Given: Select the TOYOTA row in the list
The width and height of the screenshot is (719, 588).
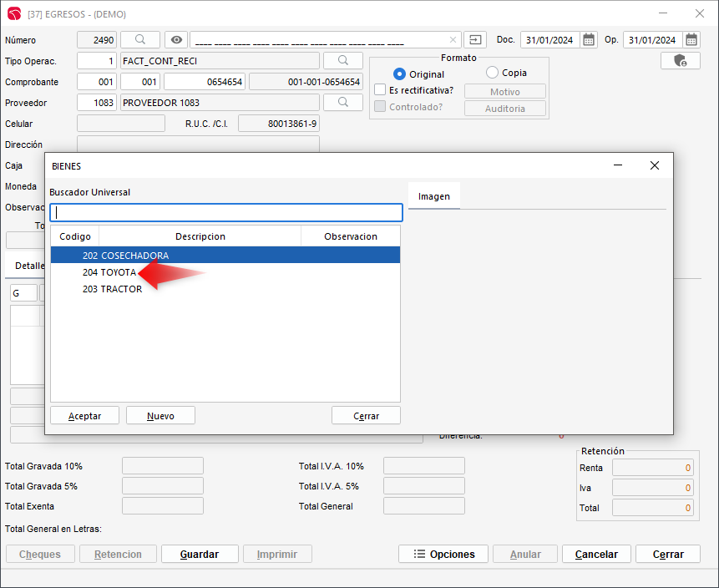Looking at the screenshot, I should coord(119,272).
